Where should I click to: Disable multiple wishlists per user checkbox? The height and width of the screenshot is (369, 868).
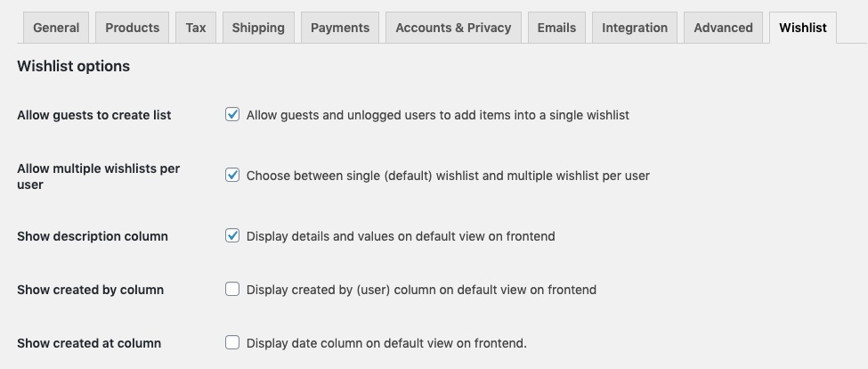click(232, 175)
